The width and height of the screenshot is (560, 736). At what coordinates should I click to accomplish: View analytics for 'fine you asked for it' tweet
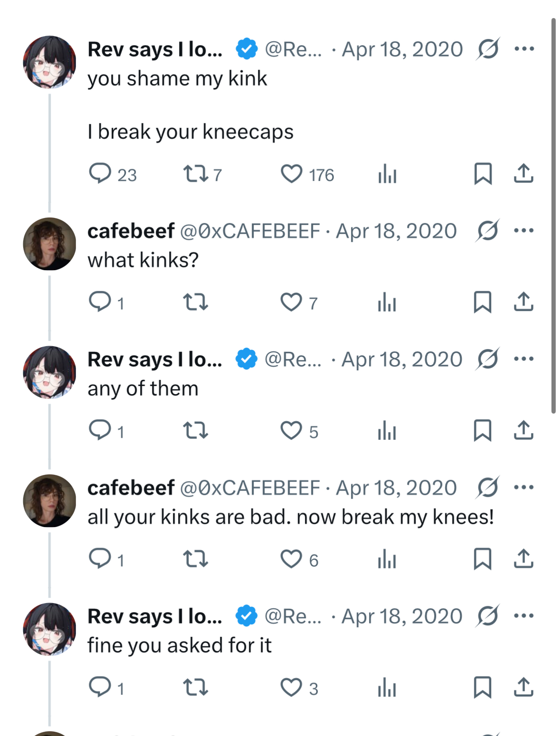[x=387, y=687]
